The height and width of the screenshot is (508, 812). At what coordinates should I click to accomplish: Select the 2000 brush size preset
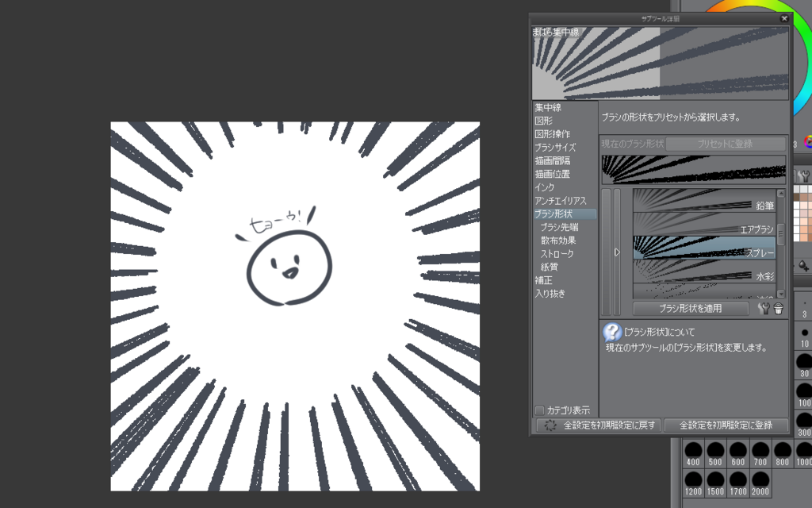click(760, 483)
